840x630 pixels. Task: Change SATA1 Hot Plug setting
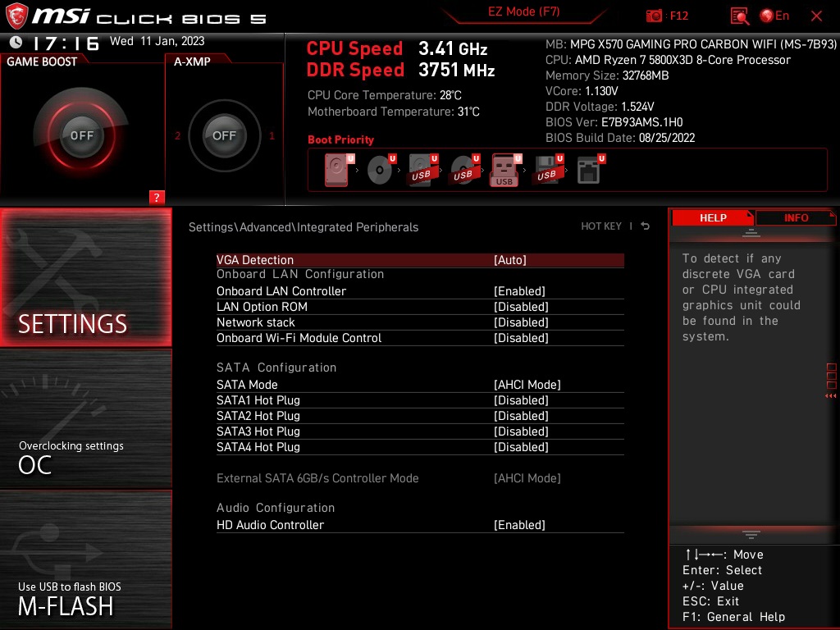point(420,400)
